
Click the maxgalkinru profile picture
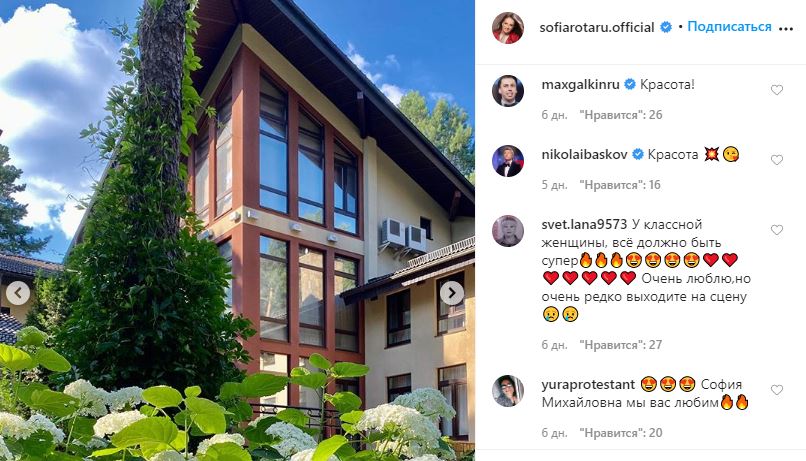(508, 91)
